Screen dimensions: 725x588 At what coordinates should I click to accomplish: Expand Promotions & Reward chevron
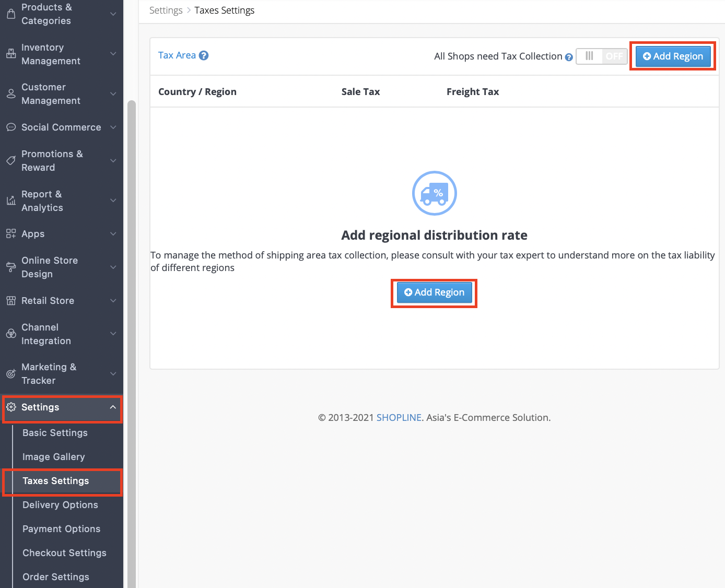[113, 161]
